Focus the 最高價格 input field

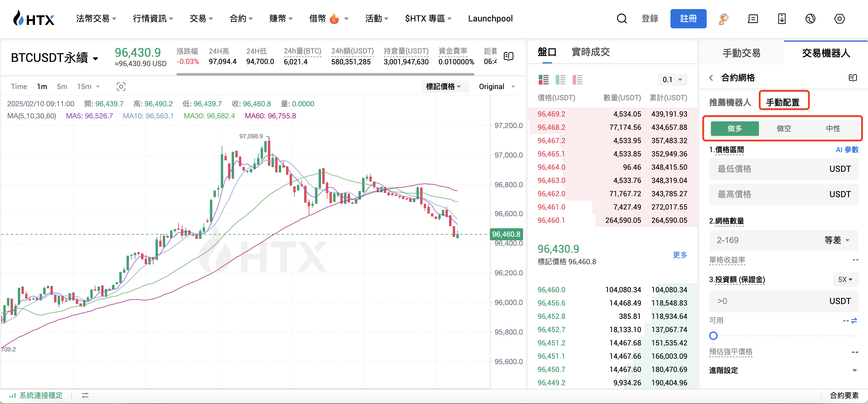click(x=783, y=194)
